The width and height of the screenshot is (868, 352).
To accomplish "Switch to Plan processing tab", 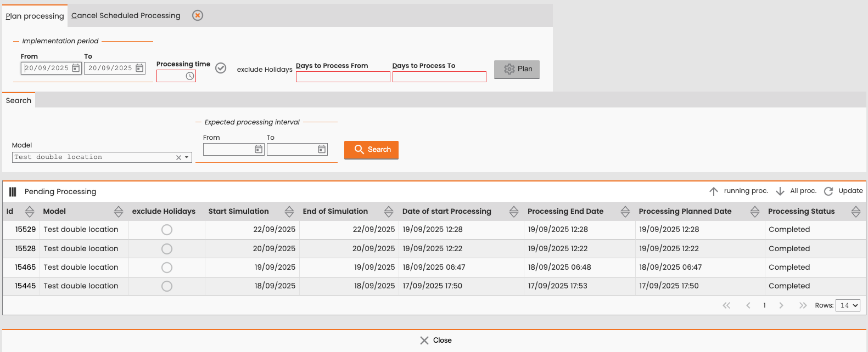I will (35, 16).
